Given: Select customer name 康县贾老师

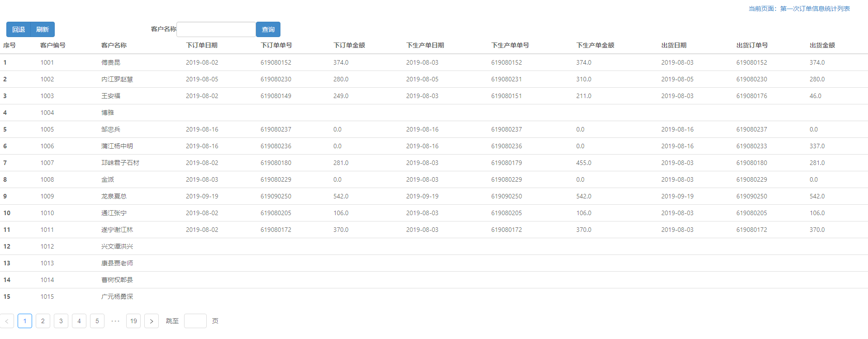Looking at the screenshot, I should click(x=117, y=263).
